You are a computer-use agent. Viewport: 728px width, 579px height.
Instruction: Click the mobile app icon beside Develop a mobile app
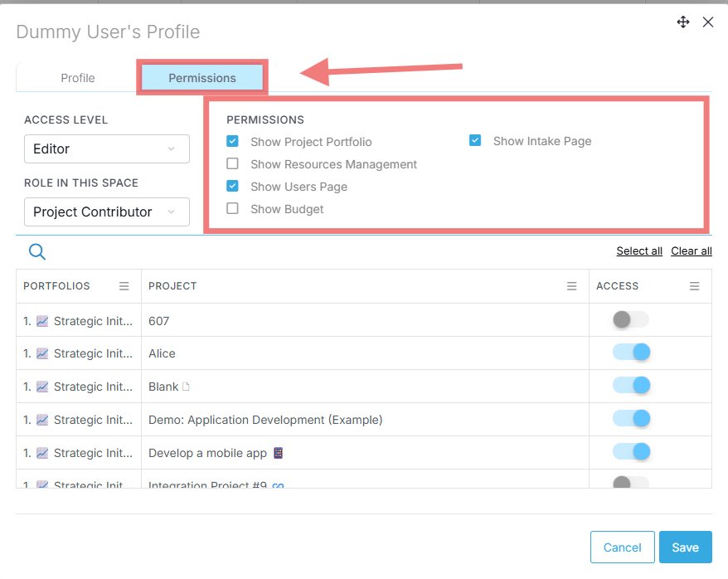click(279, 453)
